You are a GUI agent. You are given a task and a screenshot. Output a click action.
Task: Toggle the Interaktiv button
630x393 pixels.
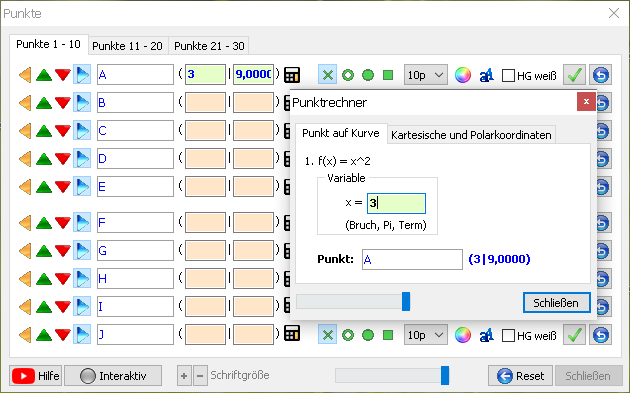pos(113,376)
